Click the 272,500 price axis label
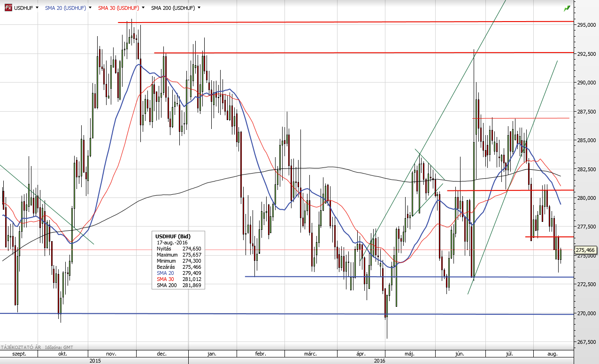Image resolution: width=599 pixels, height=364 pixels. point(585,285)
